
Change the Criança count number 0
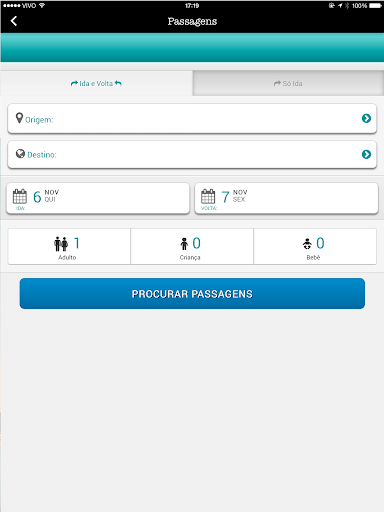(197, 243)
